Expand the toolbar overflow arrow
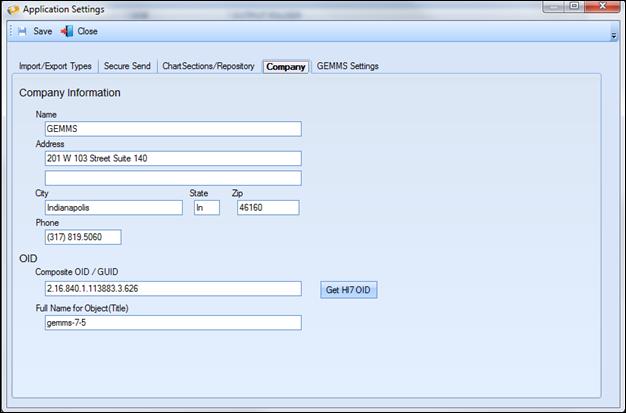 point(613,35)
